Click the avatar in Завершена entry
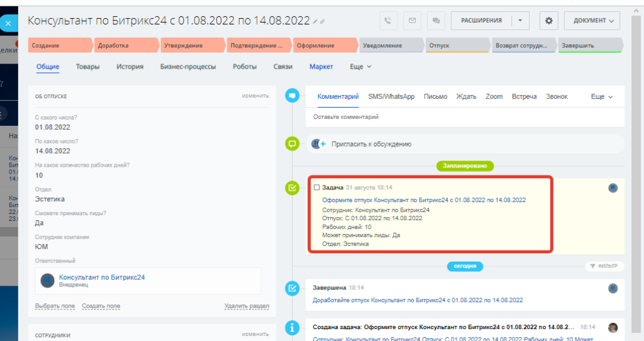The width and height of the screenshot is (644, 341). (613, 288)
